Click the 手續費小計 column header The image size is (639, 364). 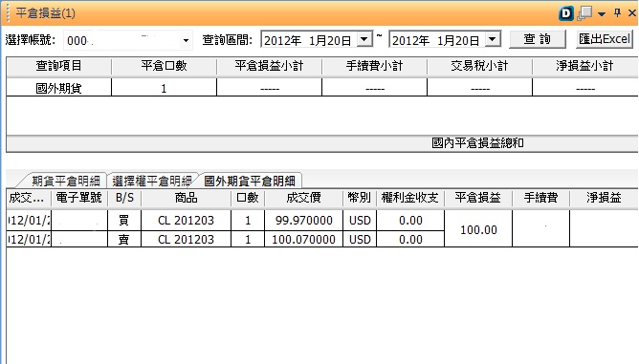(x=374, y=66)
